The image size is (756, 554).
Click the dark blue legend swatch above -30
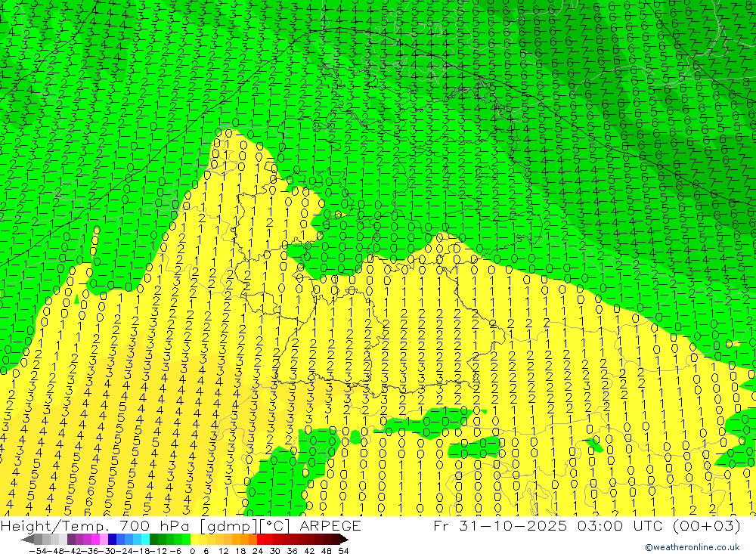point(112,540)
